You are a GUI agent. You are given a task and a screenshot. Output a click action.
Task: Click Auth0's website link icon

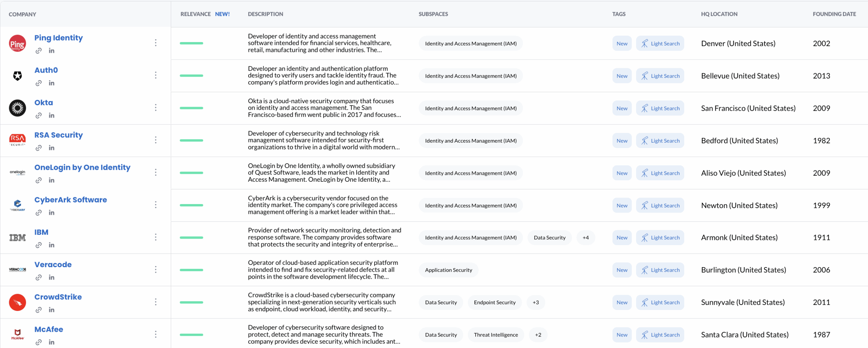39,83
